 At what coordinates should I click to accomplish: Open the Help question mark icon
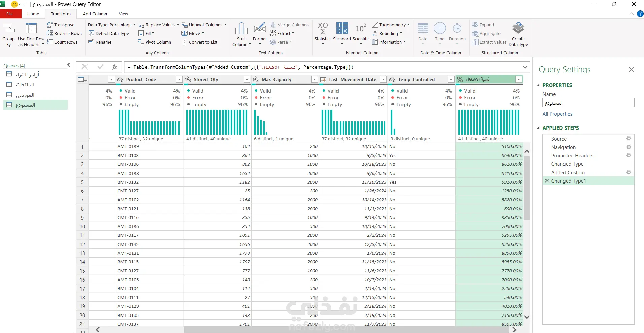click(640, 14)
